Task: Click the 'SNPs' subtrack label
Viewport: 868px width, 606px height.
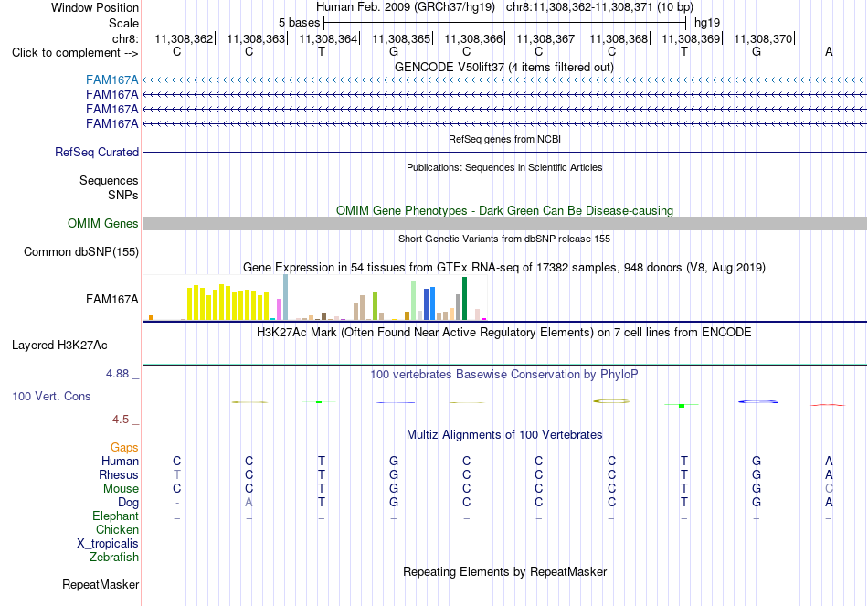Action: (123, 195)
